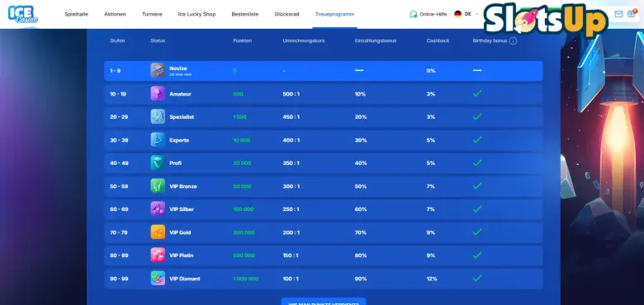The height and width of the screenshot is (305, 644).
Task: Select the Spezialist status name
Action: [x=182, y=117]
